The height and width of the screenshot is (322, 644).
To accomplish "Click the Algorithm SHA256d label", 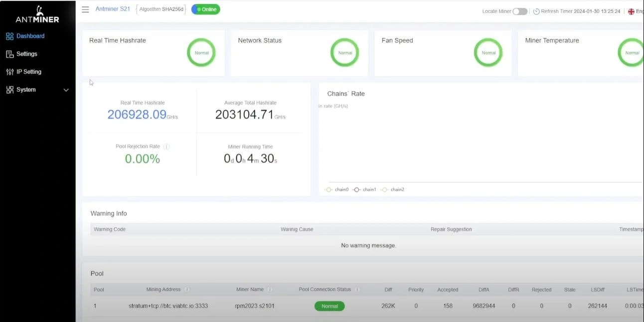I will coord(161,9).
